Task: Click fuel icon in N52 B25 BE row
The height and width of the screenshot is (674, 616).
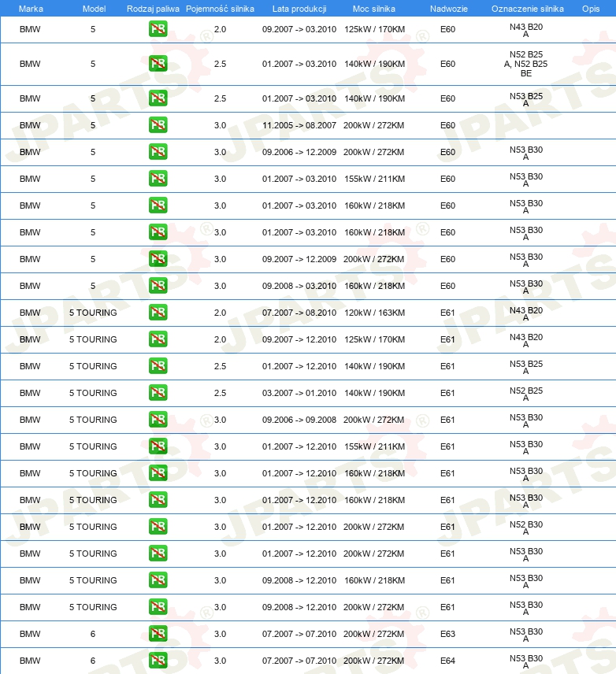Action: [x=158, y=64]
